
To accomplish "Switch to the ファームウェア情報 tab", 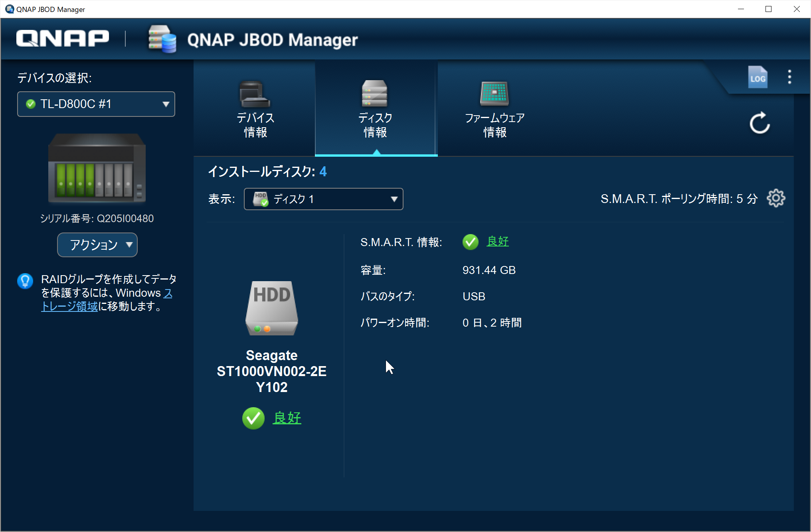I will point(495,108).
